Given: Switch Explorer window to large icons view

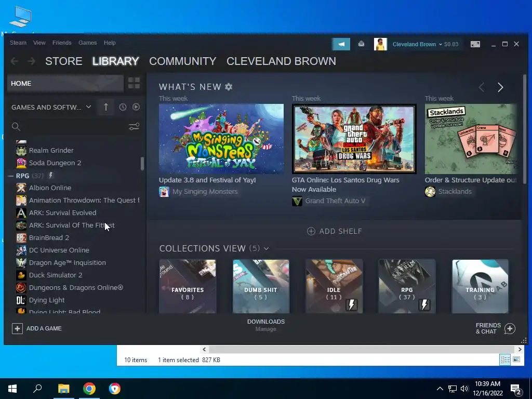Looking at the screenshot, I should 516,360.
